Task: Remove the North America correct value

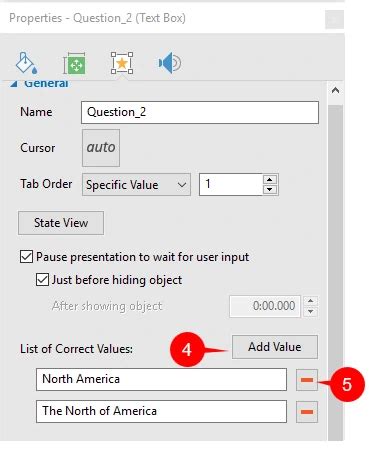Action: pos(307,380)
